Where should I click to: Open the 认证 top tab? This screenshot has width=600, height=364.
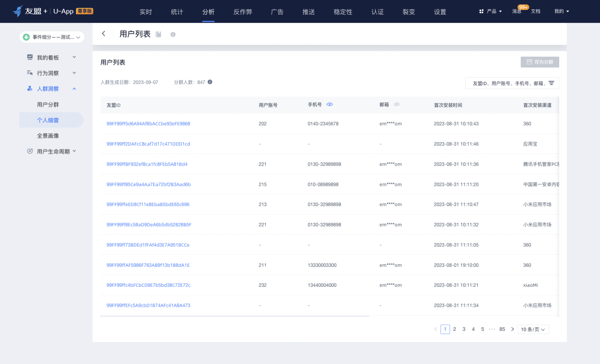tap(377, 12)
